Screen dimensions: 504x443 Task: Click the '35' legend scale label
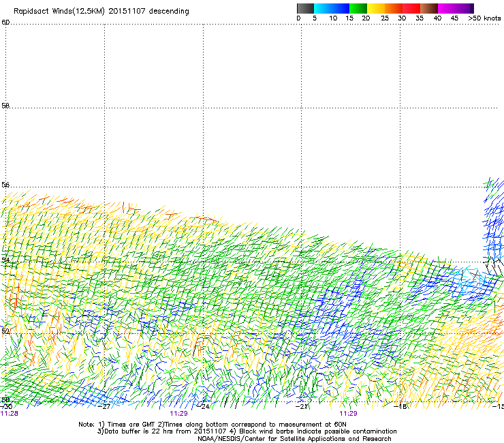(420, 18)
